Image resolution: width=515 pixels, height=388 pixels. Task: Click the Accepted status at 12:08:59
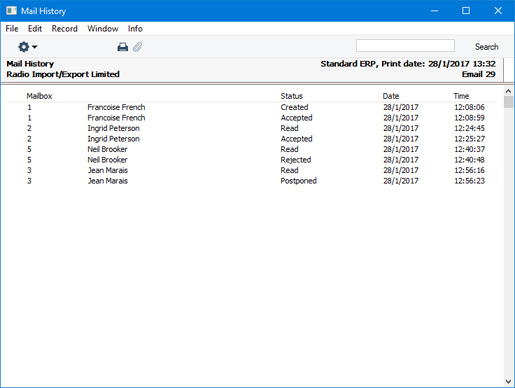coord(296,118)
